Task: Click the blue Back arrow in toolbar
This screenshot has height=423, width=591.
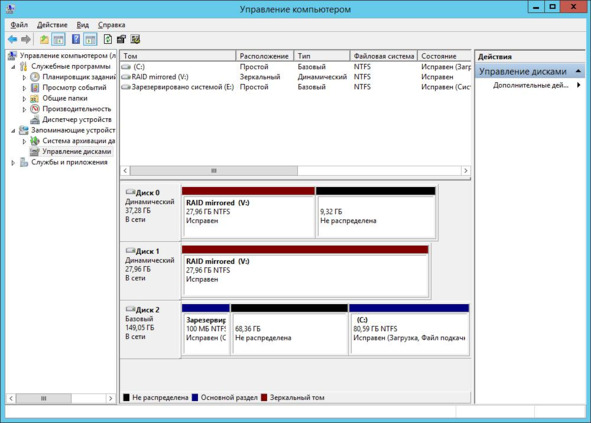Action: point(12,39)
